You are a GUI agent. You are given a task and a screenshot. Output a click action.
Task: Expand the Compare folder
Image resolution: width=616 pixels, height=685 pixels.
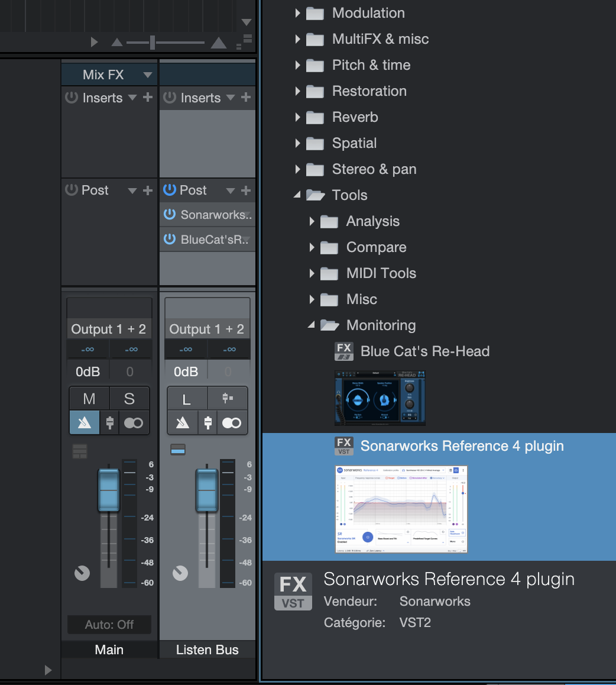click(x=312, y=247)
